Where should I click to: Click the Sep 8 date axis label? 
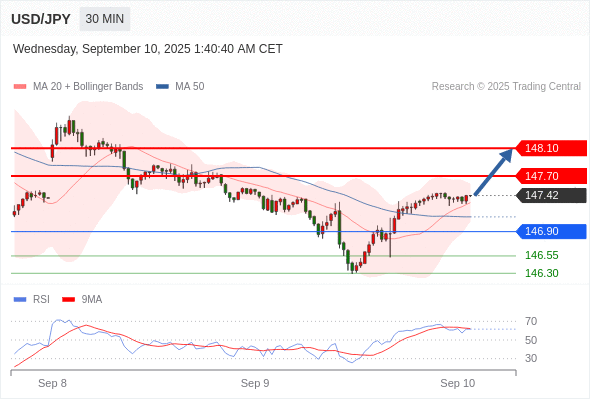click(x=52, y=383)
